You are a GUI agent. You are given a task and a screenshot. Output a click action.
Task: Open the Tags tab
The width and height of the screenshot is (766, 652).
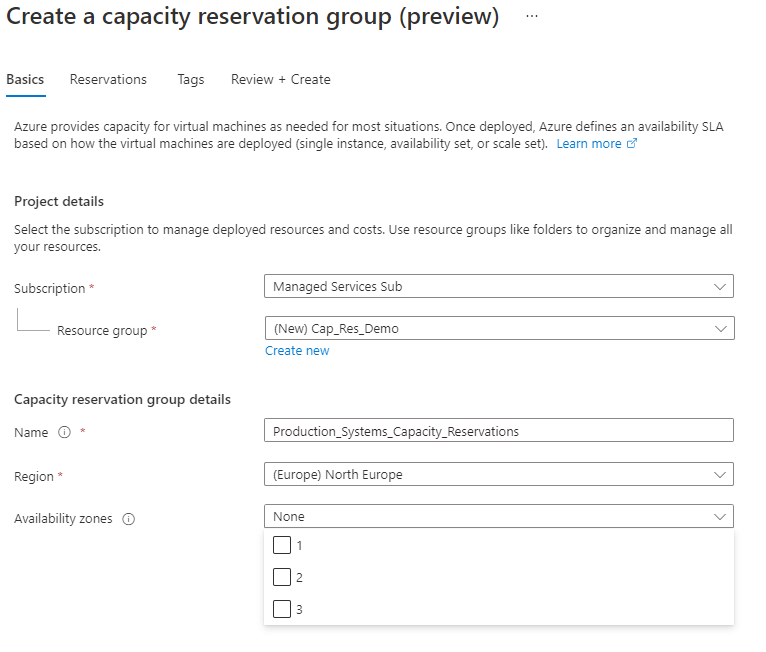pyautogui.click(x=190, y=79)
